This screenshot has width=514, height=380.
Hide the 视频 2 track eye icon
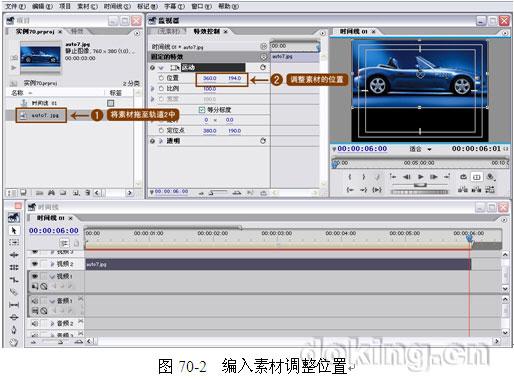tap(34, 264)
